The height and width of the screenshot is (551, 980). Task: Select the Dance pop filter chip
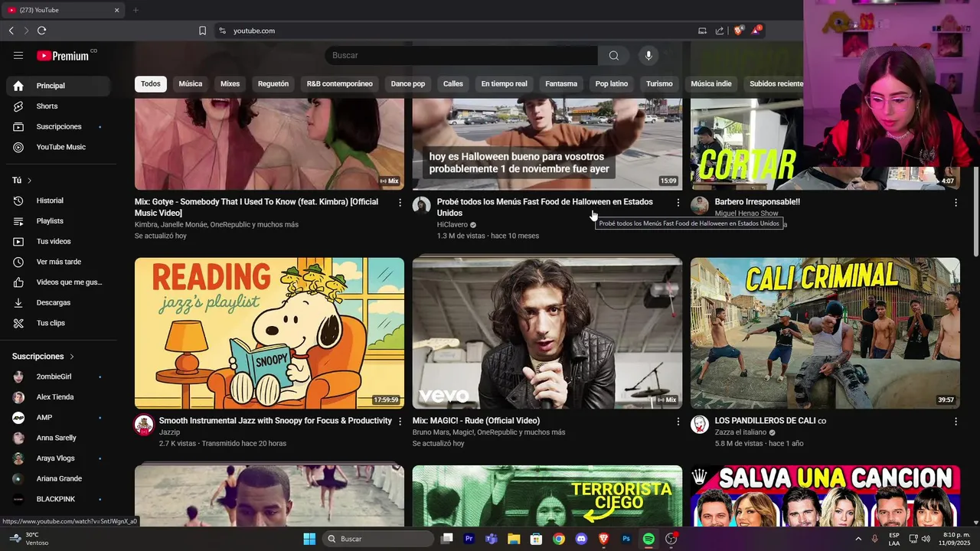coord(408,84)
